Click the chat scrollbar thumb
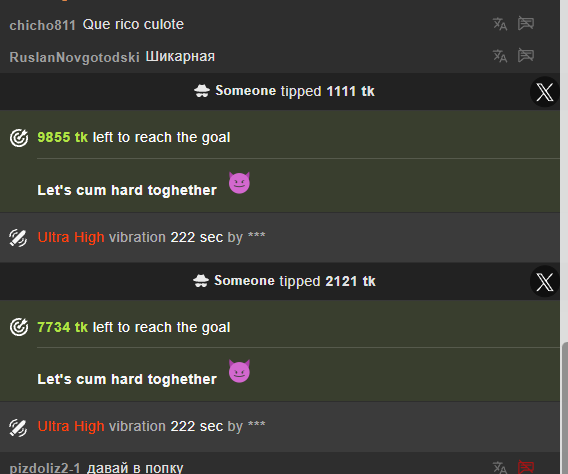The width and height of the screenshot is (568, 474). 564,407
